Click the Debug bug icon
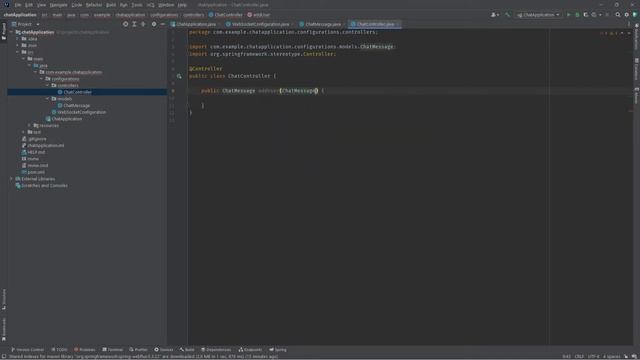 (577, 15)
